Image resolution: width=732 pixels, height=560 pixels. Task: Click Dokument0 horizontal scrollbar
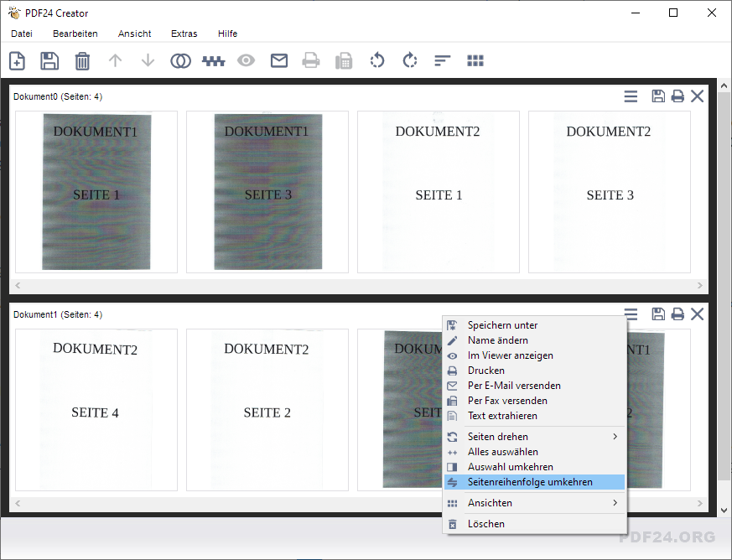[358, 286]
